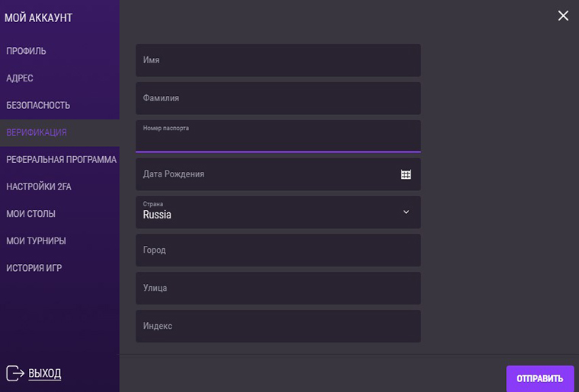Click the Город text field
The height and width of the screenshot is (392, 579).
pyautogui.click(x=278, y=250)
